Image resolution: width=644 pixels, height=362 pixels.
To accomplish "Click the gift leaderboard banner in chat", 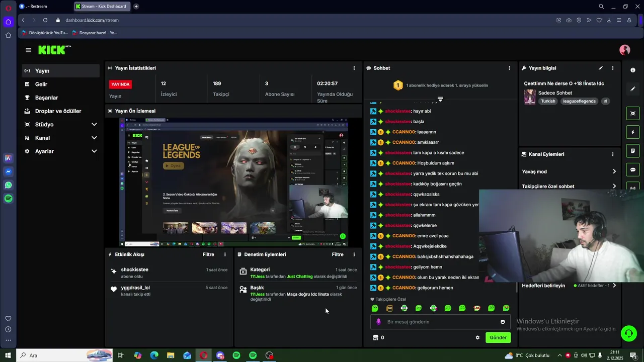I will pyautogui.click(x=441, y=85).
